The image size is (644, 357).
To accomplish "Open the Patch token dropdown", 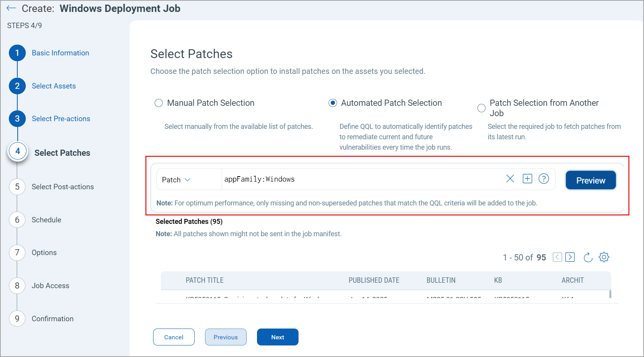I will click(176, 179).
